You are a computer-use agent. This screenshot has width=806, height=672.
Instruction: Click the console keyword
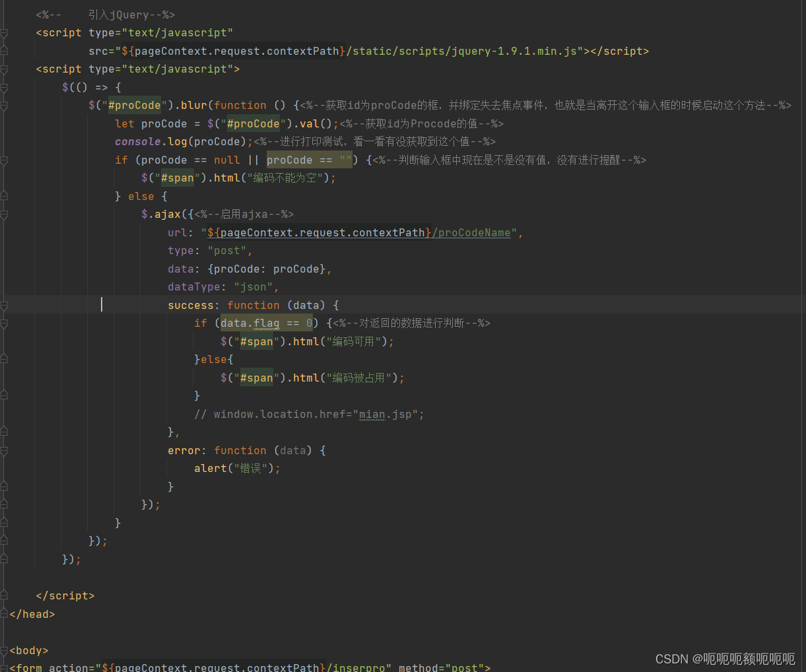click(138, 142)
